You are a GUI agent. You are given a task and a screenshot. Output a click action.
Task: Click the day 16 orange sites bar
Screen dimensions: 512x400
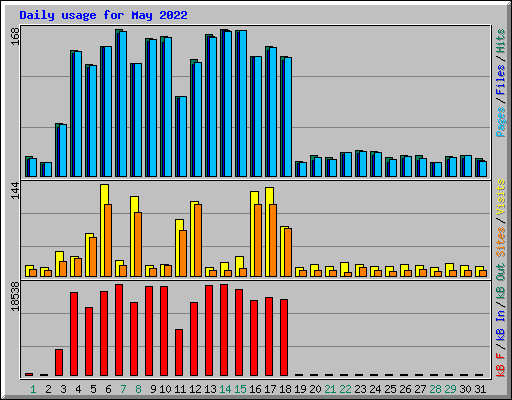[258, 240]
